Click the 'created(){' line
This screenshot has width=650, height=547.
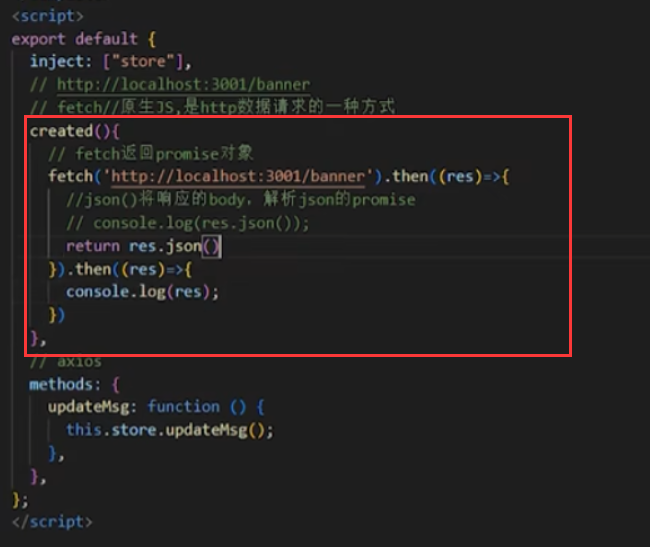(x=75, y=131)
